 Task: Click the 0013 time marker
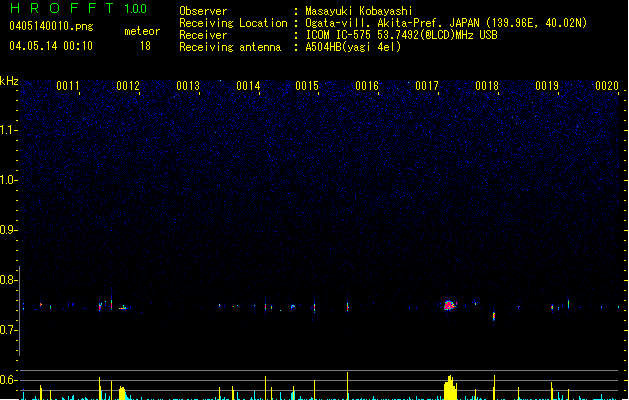coord(188,86)
